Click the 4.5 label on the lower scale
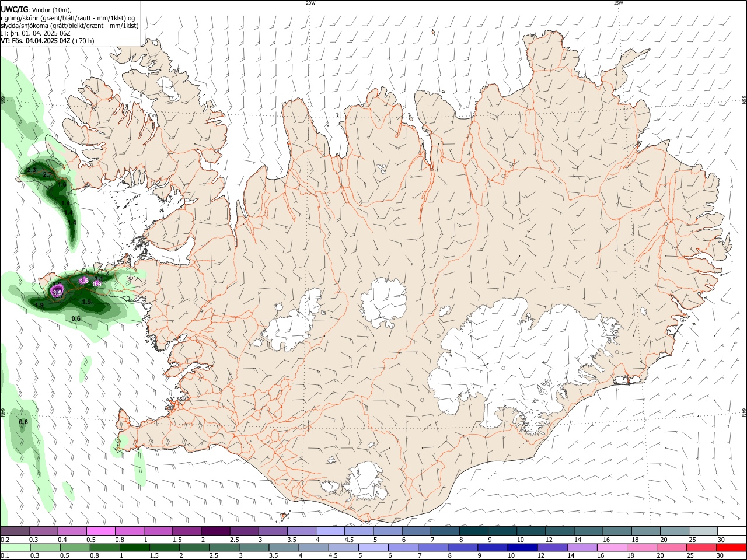This screenshot has height=560, width=747. tap(333, 556)
